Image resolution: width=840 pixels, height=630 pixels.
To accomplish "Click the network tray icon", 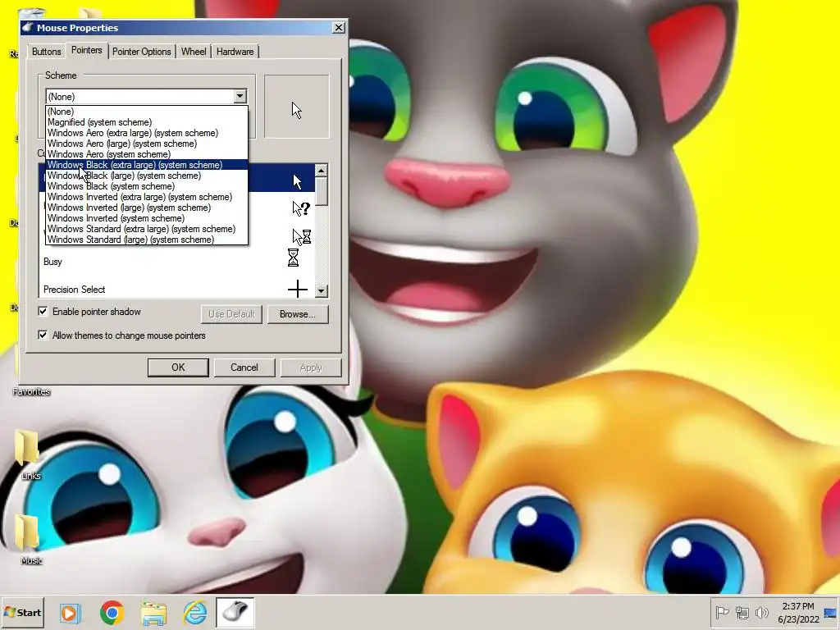I will pyautogui.click(x=742, y=613).
